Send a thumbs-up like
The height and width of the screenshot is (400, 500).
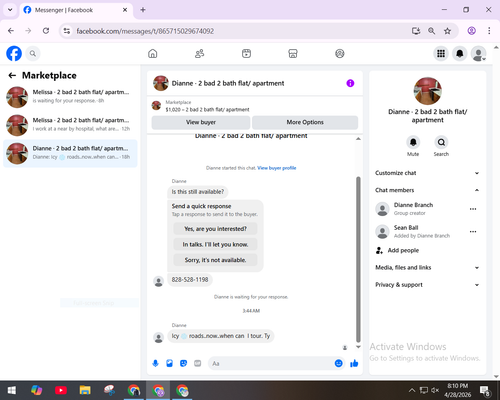pos(354,363)
